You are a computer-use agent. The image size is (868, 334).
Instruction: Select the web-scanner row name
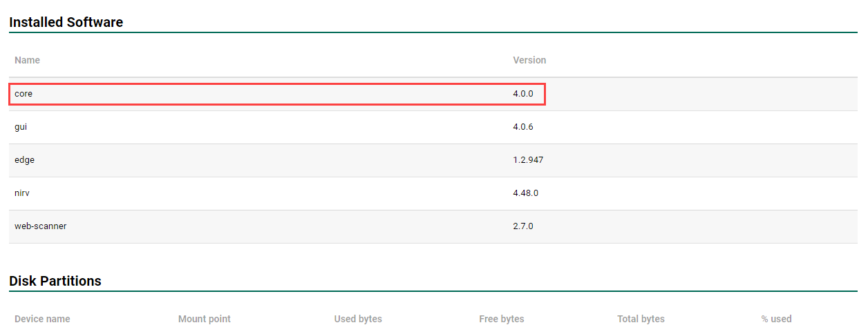[40, 226]
